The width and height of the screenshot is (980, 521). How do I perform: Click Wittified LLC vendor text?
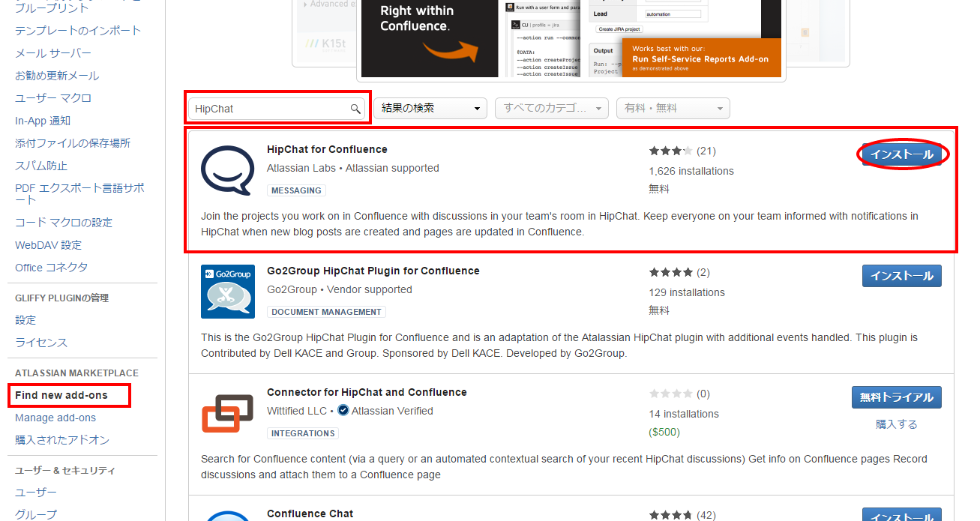(x=297, y=411)
